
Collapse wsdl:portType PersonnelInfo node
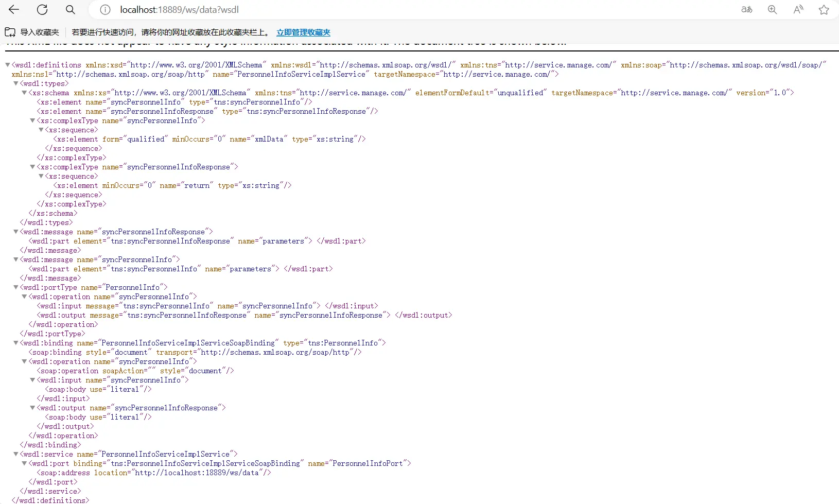pos(16,287)
